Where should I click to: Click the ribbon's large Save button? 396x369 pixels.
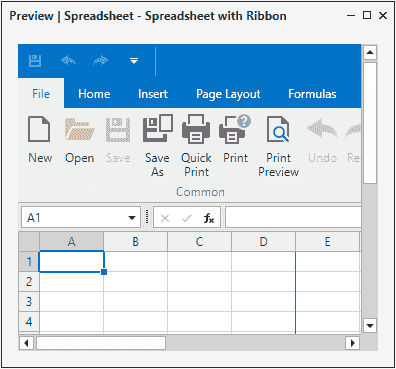pyautogui.click(x=118, y=140)
